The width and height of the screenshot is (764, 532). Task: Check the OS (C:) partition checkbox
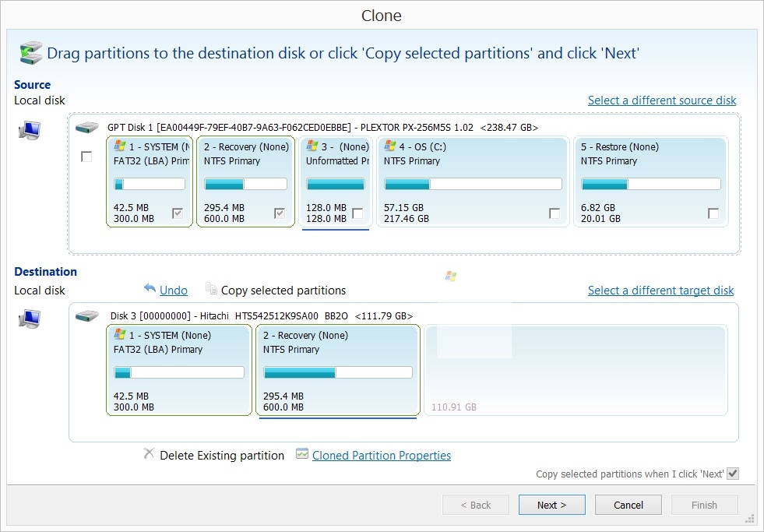554,213
